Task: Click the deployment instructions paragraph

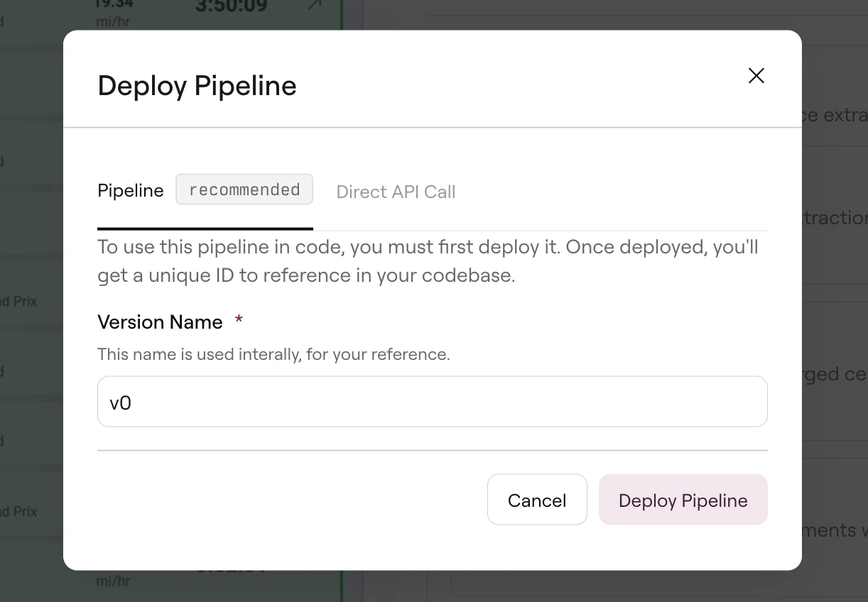Action: 428,261
